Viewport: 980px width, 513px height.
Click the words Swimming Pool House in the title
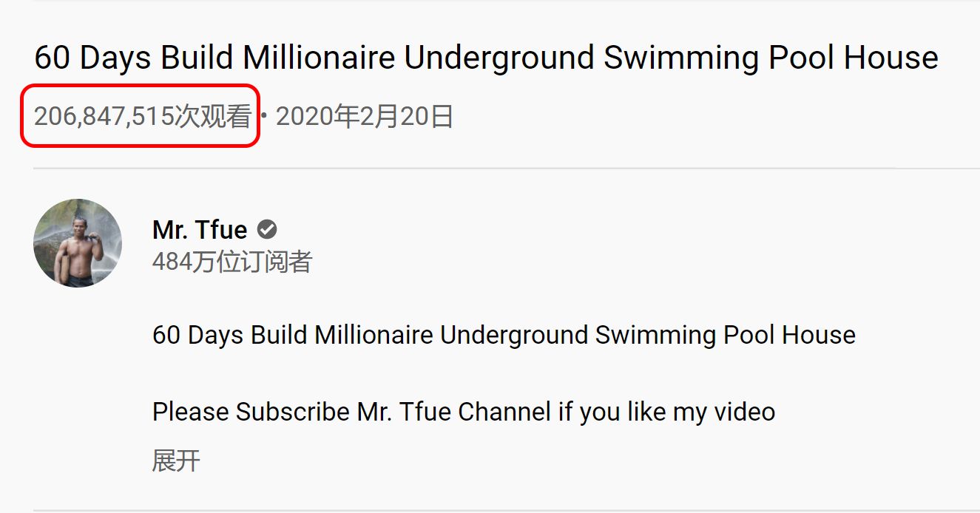point(771,58)
